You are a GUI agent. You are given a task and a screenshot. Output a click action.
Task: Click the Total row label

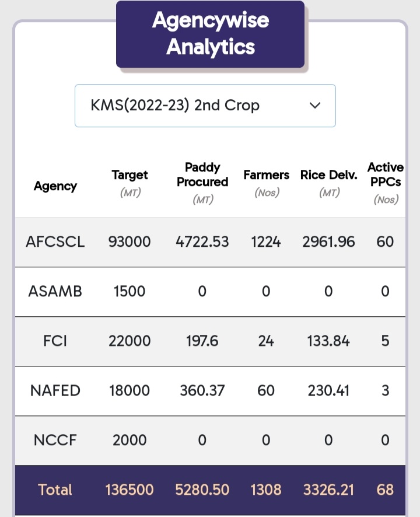[x=55, y=490]
